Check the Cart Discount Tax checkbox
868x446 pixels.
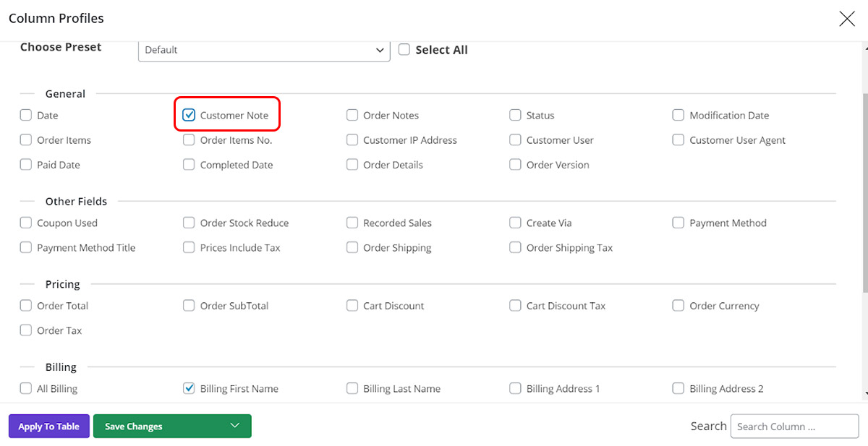point(515,305)
